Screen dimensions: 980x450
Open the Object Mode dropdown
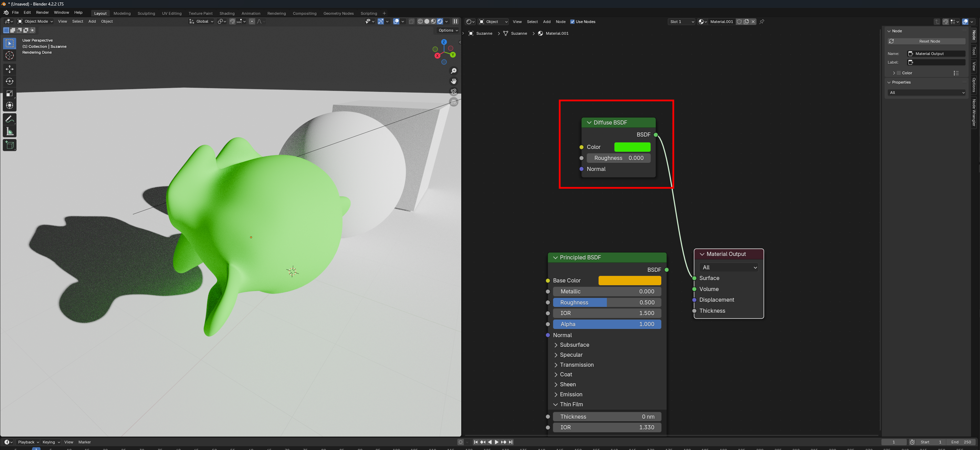pyautogui.click(x=35, y=21)
